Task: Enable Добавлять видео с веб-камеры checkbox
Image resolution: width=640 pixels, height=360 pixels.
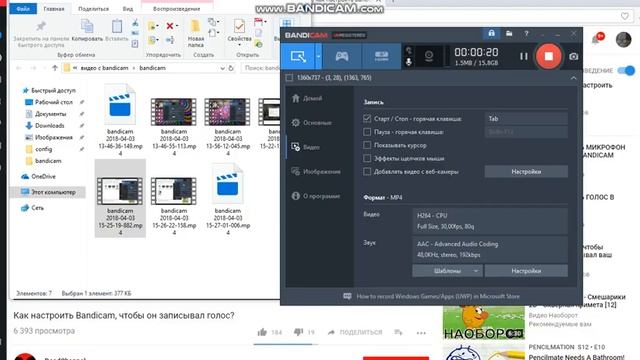Action: (x=367, y=171)
